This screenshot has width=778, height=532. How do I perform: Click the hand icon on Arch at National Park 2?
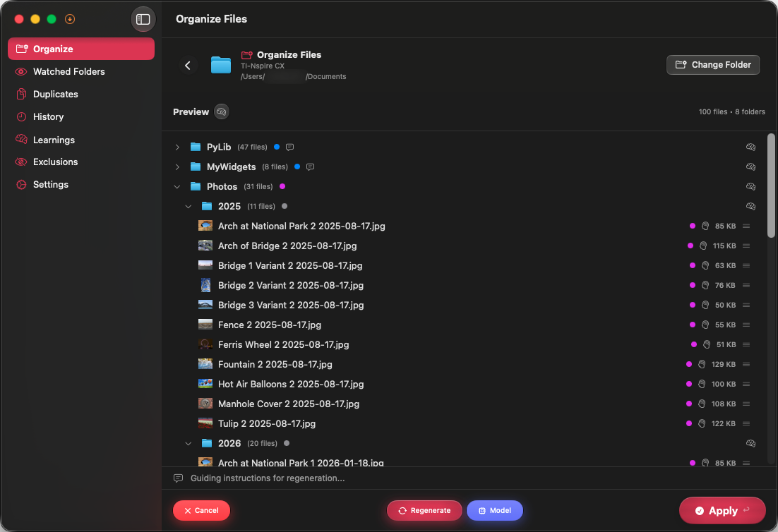tap(705, 226)
